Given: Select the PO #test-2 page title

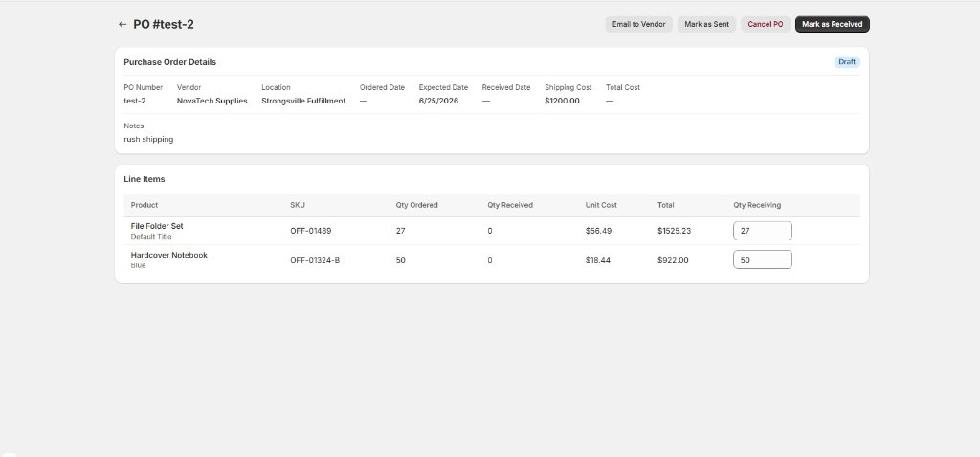Looking at the screenshot, I should click(164, 24).
